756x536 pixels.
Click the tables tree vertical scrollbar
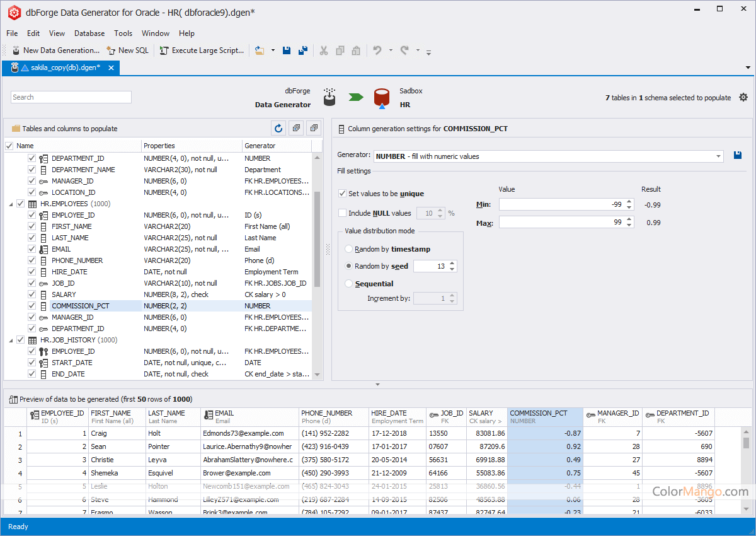317,240
